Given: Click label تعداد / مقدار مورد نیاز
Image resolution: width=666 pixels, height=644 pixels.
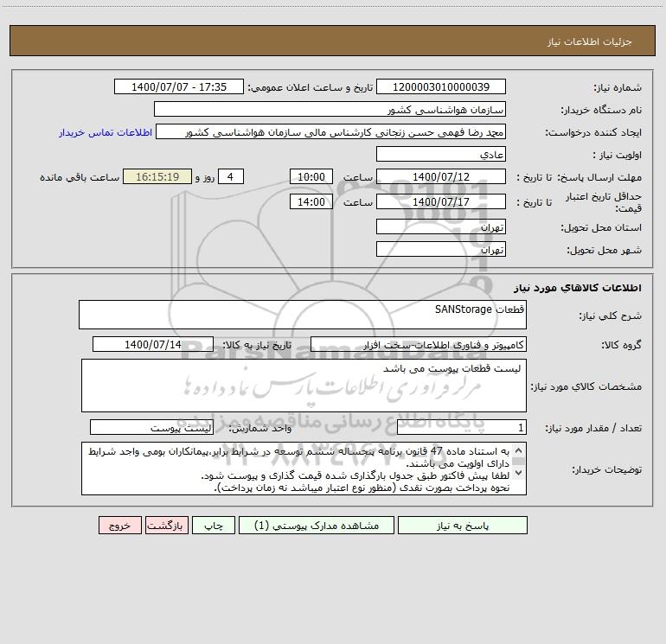Looking at the screenshot, I should coord(593,429).
